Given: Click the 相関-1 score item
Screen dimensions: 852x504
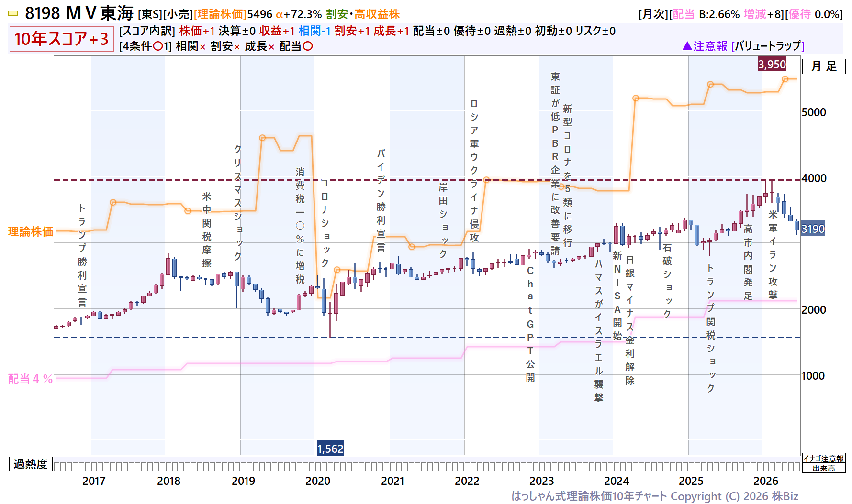Looking at the screenshot, I should [x=314, y=31].
